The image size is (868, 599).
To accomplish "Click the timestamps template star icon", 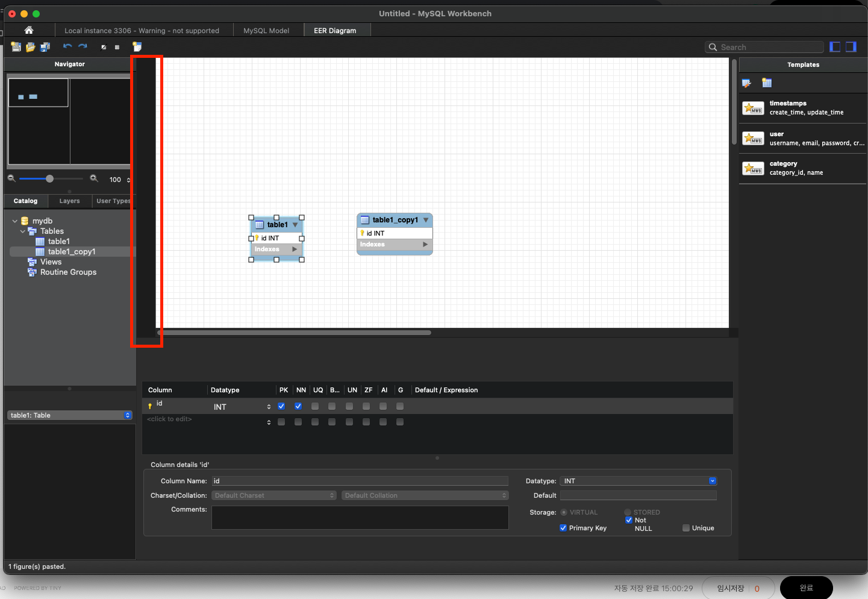I will pos(753,108).
